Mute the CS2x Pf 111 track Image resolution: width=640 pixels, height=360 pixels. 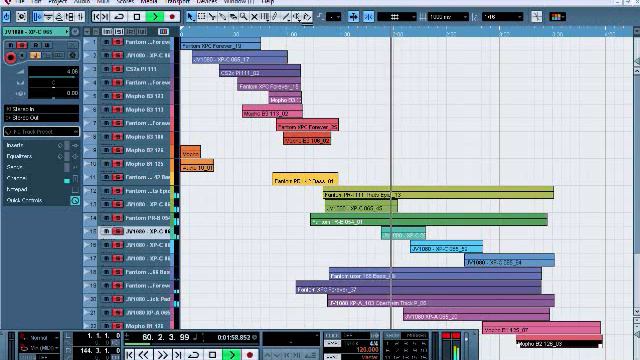(107, 69)
